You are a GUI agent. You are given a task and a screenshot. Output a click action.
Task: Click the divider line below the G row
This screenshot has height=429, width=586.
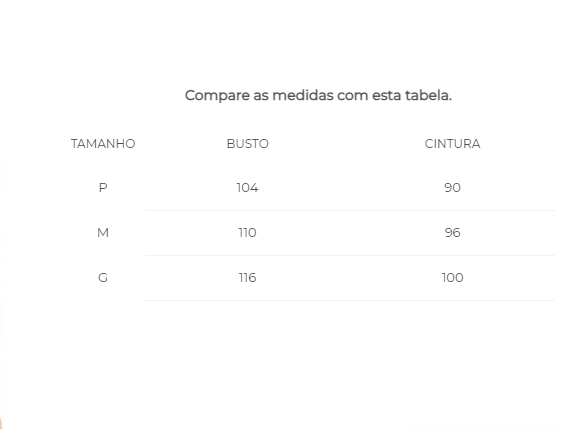coord(350,300)
